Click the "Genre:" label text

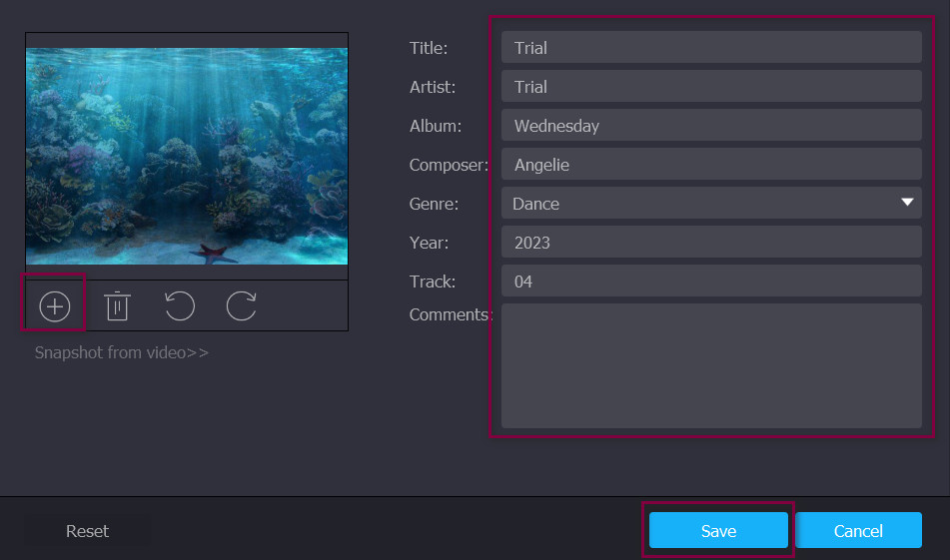point(434,204)
